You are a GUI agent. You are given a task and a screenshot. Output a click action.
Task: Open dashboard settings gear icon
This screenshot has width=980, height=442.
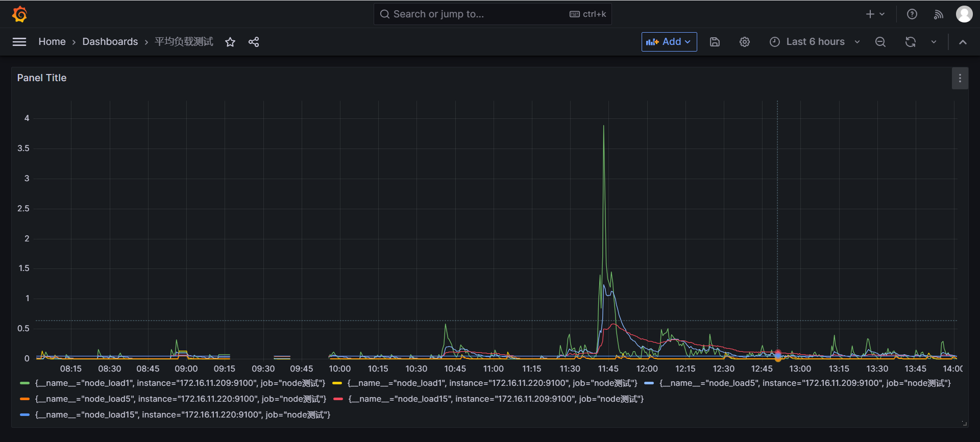[745, 42]
